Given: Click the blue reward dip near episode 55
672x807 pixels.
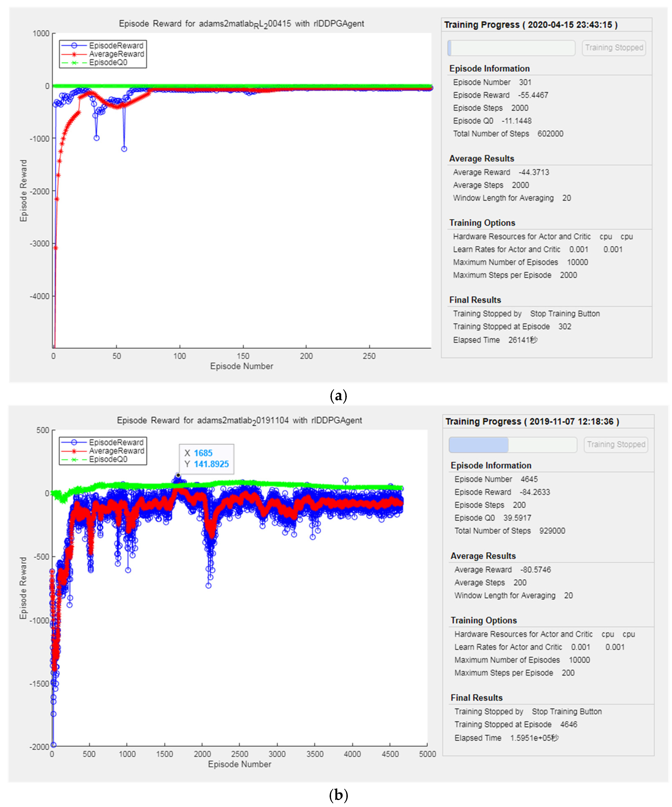Looking at the screenshot, I should (x=124, y=149).
